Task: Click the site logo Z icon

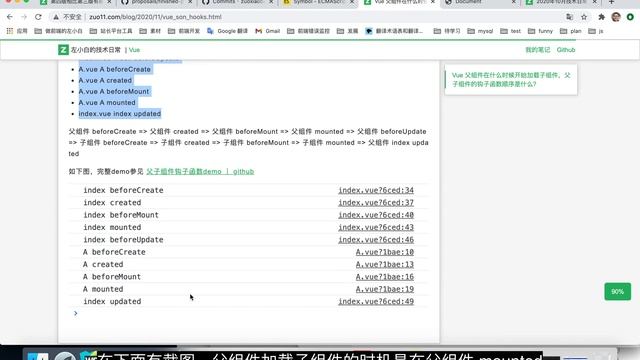Action: click(x=63, y=50)
